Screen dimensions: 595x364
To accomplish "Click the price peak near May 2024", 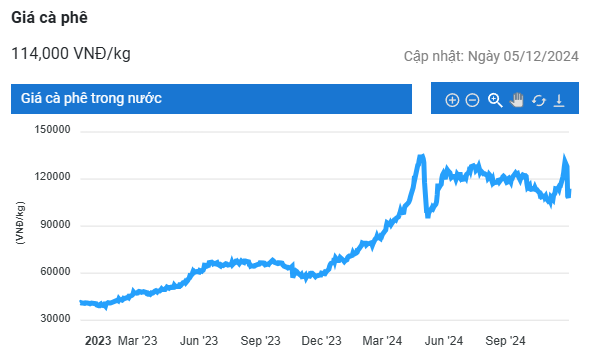I will click(x=421, y=156).
